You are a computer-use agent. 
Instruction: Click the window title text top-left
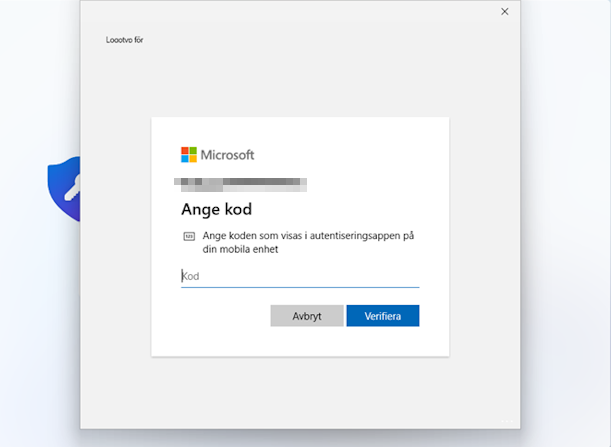(x=124, y=40)
